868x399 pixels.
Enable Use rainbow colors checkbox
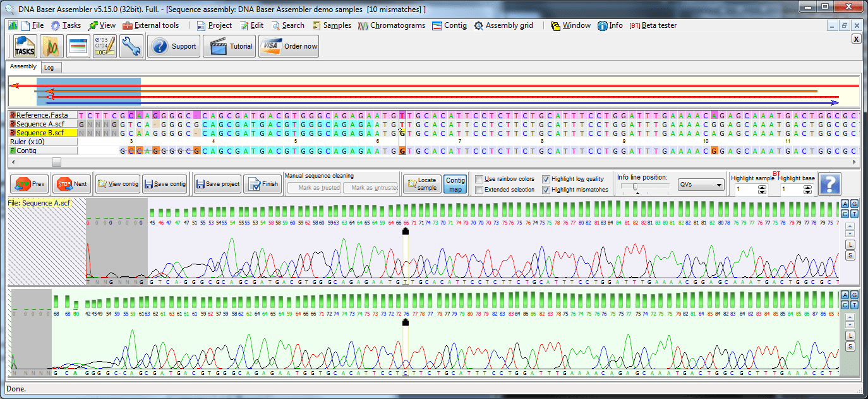point(479,179)
